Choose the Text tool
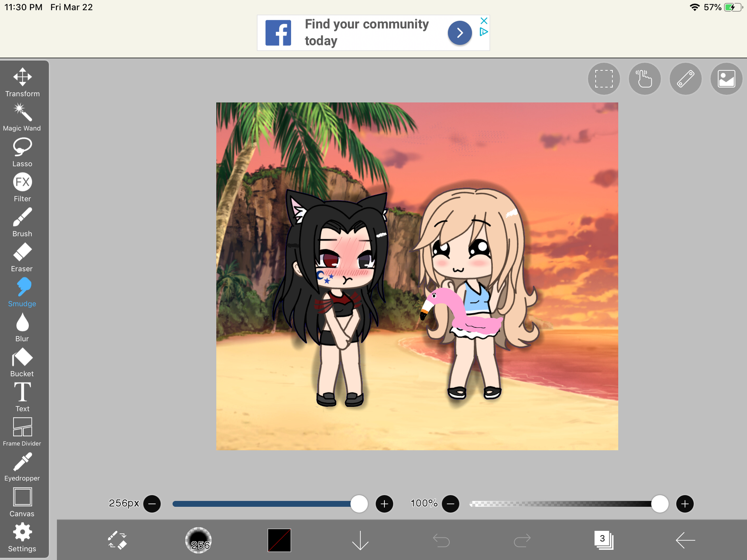This screenshot has width=747, height=560. 22,397
